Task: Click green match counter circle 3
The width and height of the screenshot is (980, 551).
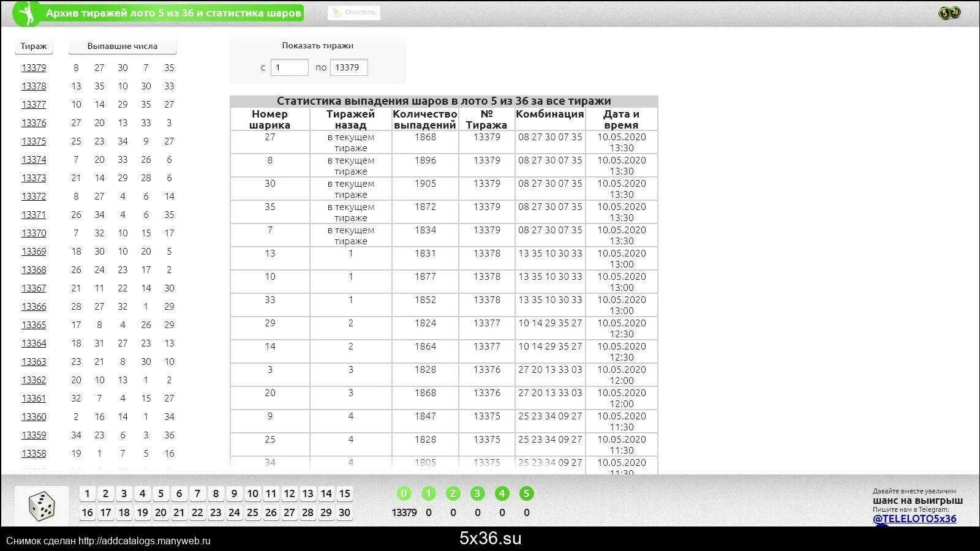Action: pos(477,493)
